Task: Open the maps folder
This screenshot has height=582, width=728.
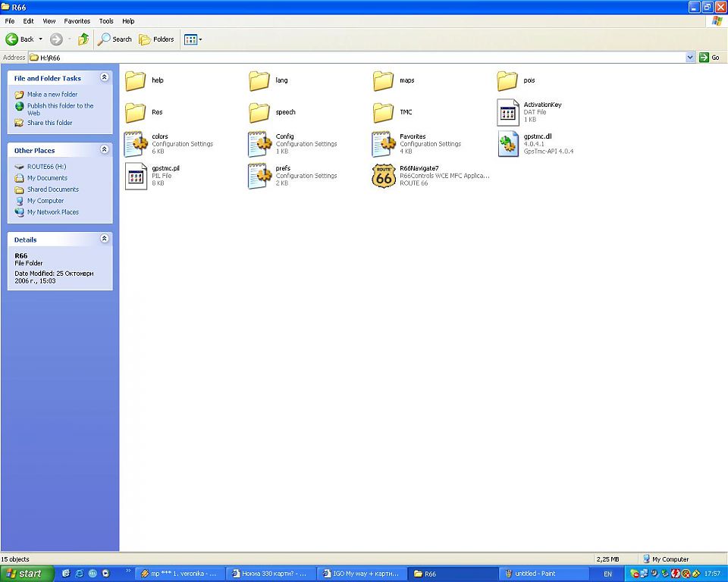Action: 383,81
